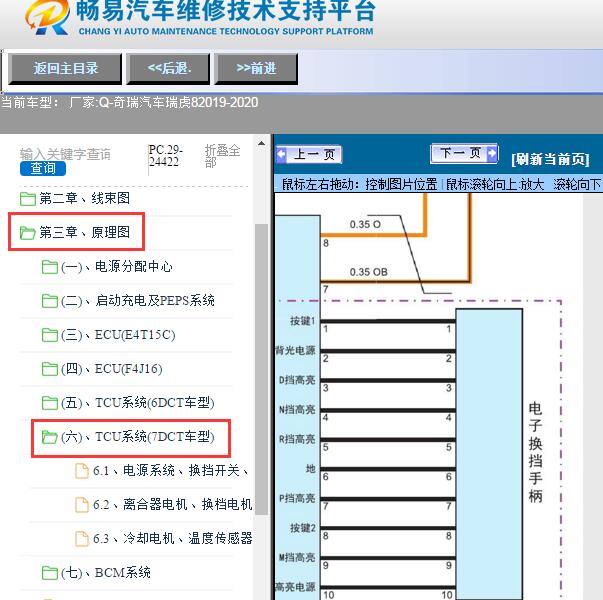Viewport: 603px width, 600px height.
Task: Open 6.1、电源系统、换挡开关 page
Action: 171,470
